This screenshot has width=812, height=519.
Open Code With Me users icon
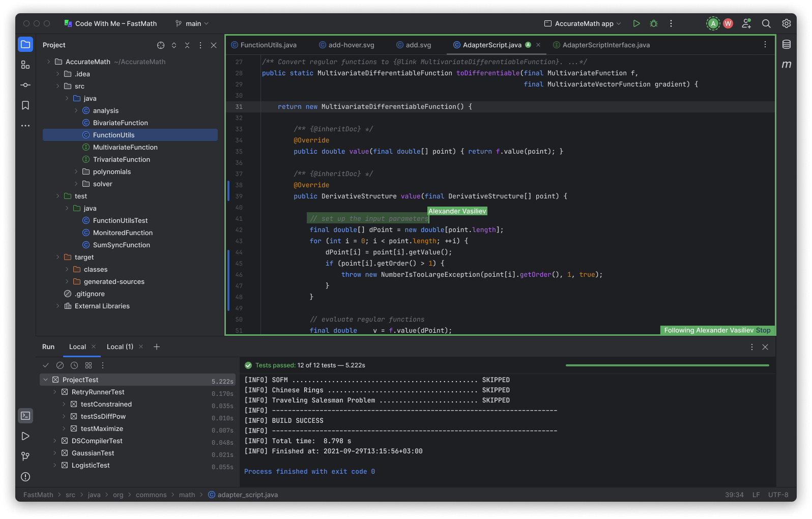[746, 23]
